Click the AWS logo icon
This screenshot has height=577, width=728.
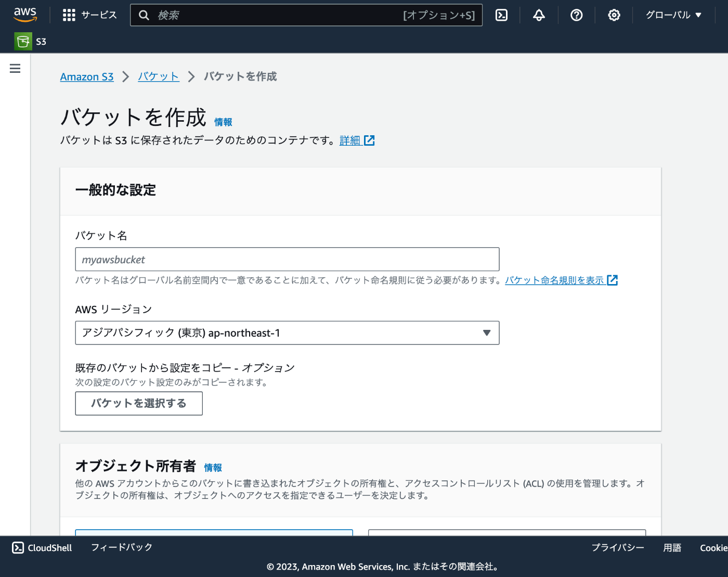(25, 15)
